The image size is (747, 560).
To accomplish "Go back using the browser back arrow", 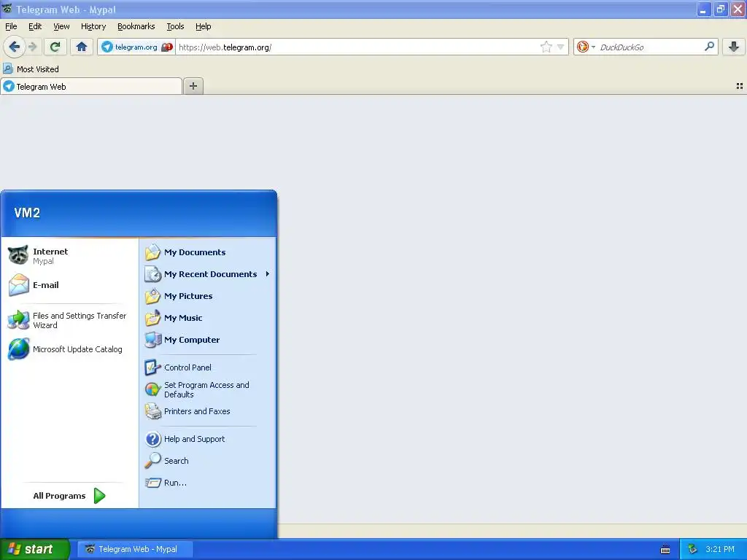I will tap(14, 47).
